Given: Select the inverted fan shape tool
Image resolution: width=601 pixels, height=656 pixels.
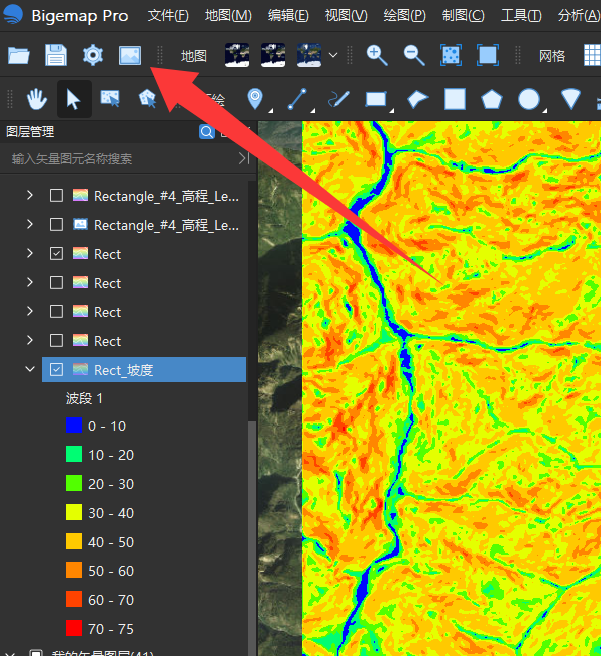Looking at the screenshot, I should click(570, 99).
